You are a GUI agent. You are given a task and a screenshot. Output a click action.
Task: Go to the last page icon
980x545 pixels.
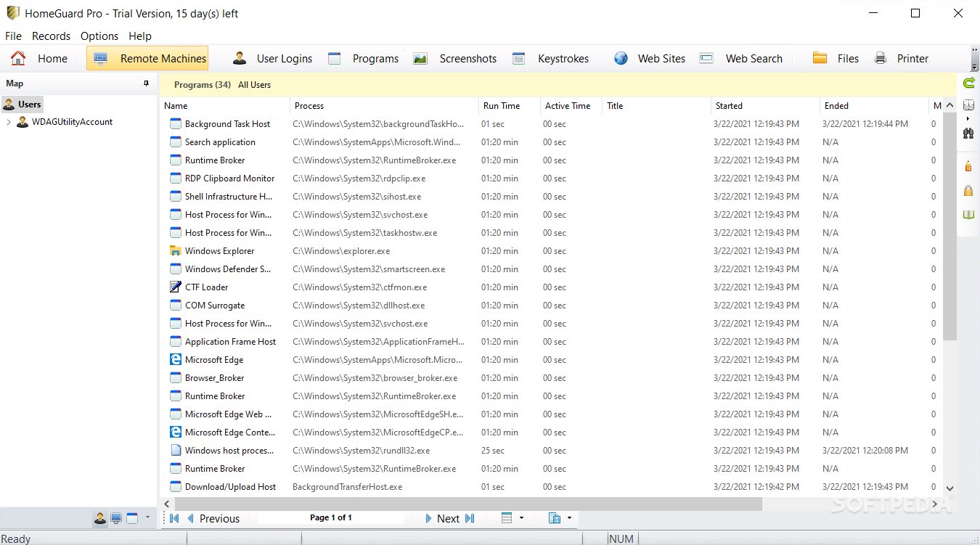coord(470,518)
